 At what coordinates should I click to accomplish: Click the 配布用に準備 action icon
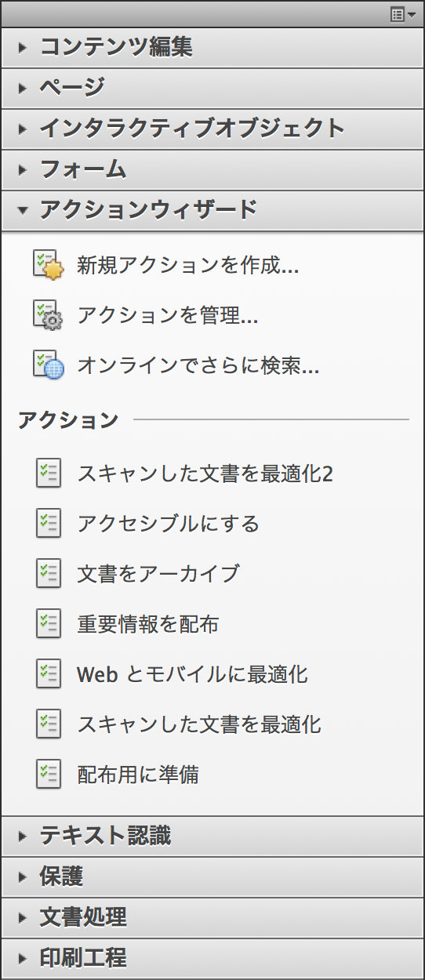tap(49, 775)
